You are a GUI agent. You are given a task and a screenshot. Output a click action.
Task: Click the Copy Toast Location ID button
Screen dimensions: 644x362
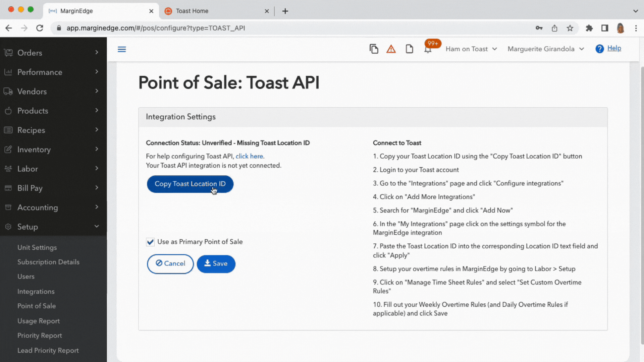point(190,184)
